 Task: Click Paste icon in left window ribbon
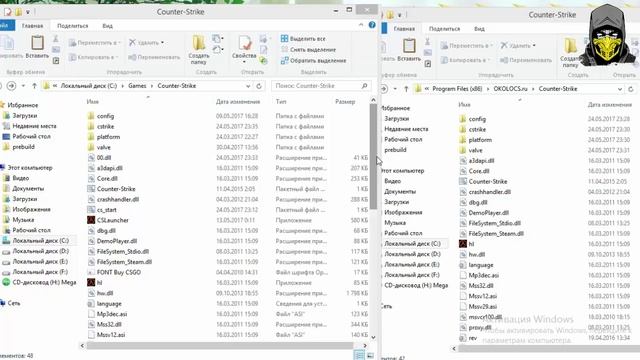coord(38,43)
